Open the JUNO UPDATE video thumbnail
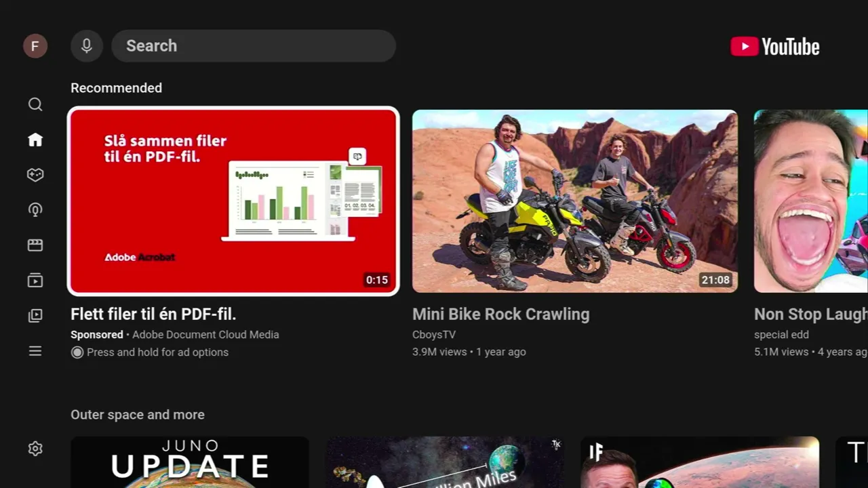Image resolution: width=868 pixels, height=488 pixels. (190, 462)
